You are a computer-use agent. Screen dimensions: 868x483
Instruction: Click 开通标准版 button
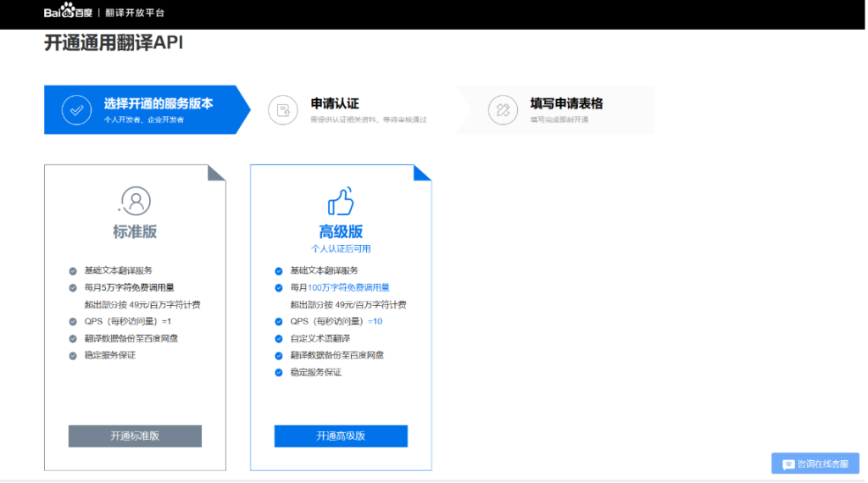[135, 436]
